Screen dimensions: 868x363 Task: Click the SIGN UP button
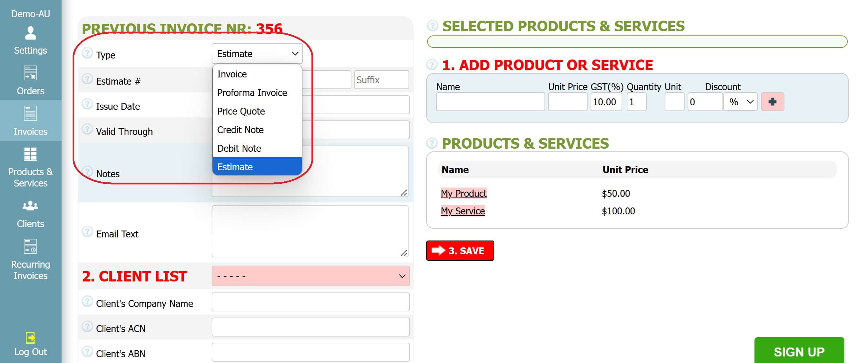799,352
